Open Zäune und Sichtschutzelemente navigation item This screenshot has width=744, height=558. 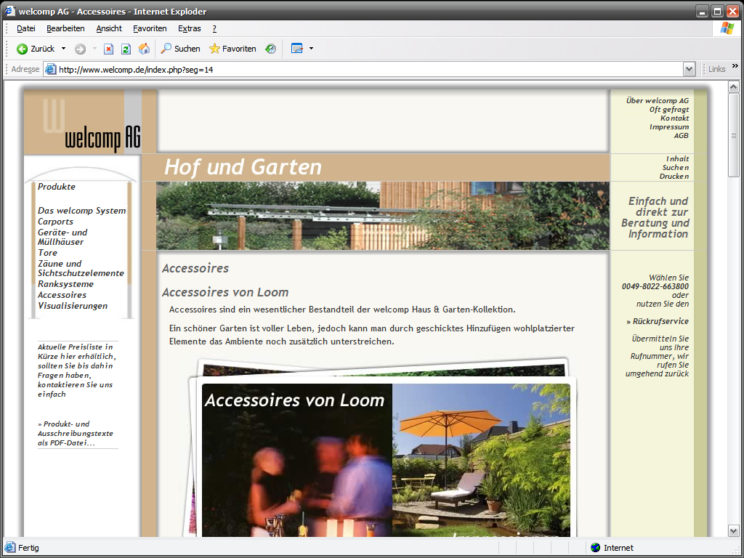coord(81,268)
